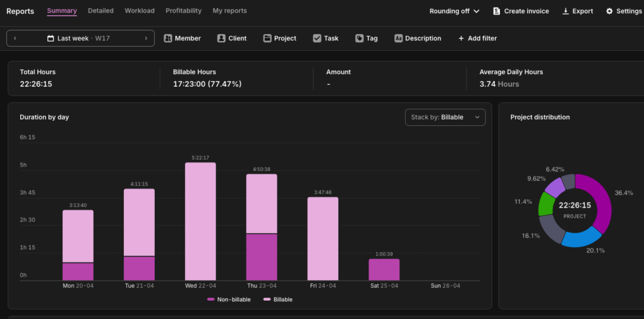Open the Profitability tab
This screenshot has height=319, width=644.
[184, 11]
